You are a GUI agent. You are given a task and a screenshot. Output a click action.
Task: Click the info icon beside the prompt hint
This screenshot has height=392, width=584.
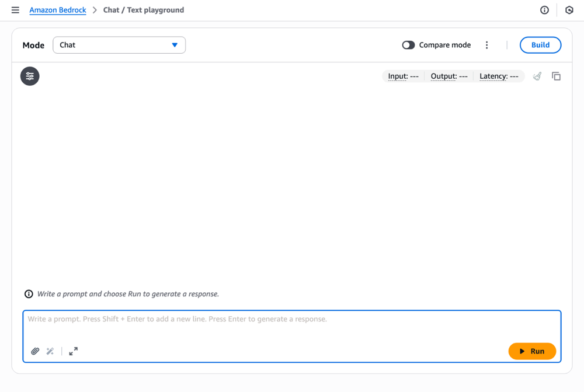pyautogui.click(x=29, y=294)
